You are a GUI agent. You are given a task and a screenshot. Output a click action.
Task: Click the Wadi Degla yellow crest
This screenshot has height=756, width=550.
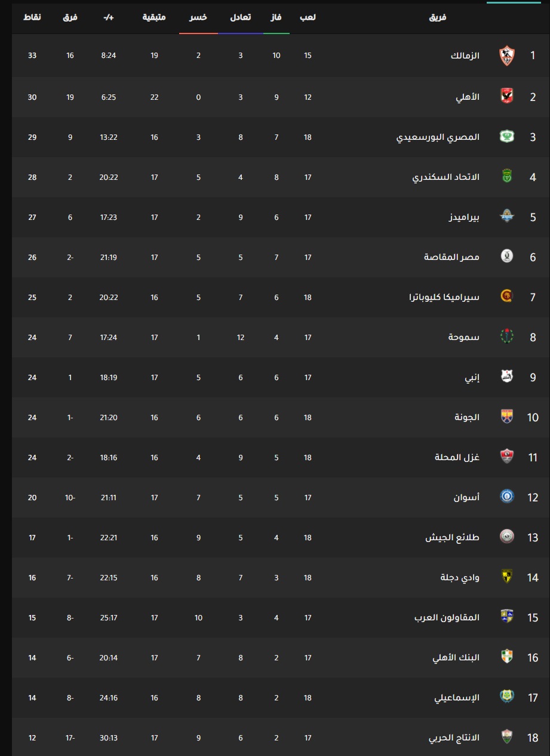pyautogui.click(x=506, y=577)
